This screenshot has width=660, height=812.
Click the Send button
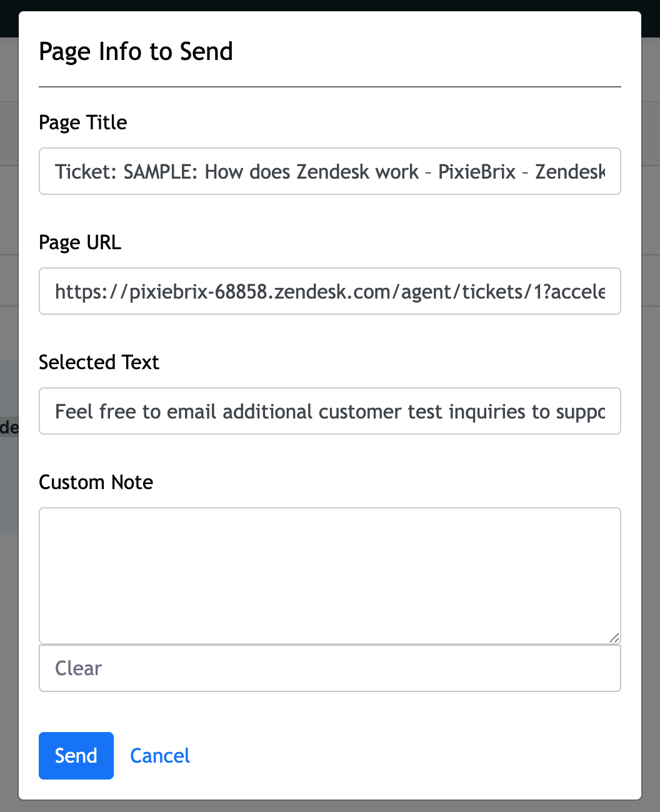[x=76, y=756]
